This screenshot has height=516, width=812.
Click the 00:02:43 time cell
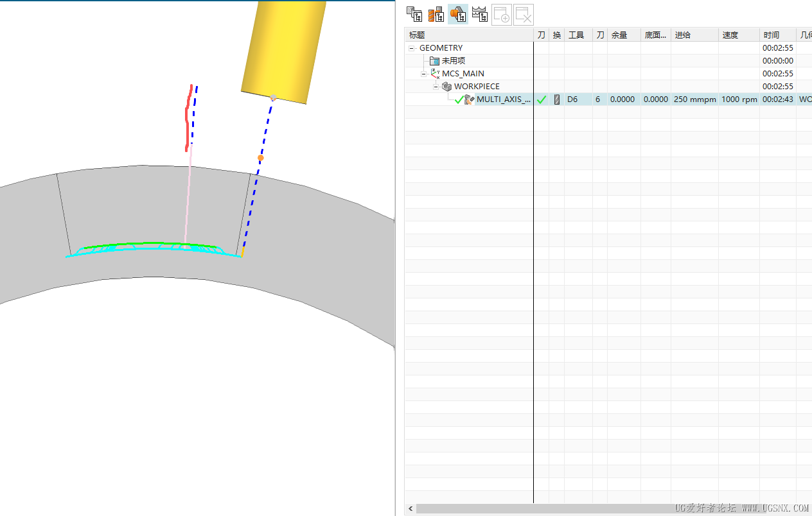pos(778,99)
